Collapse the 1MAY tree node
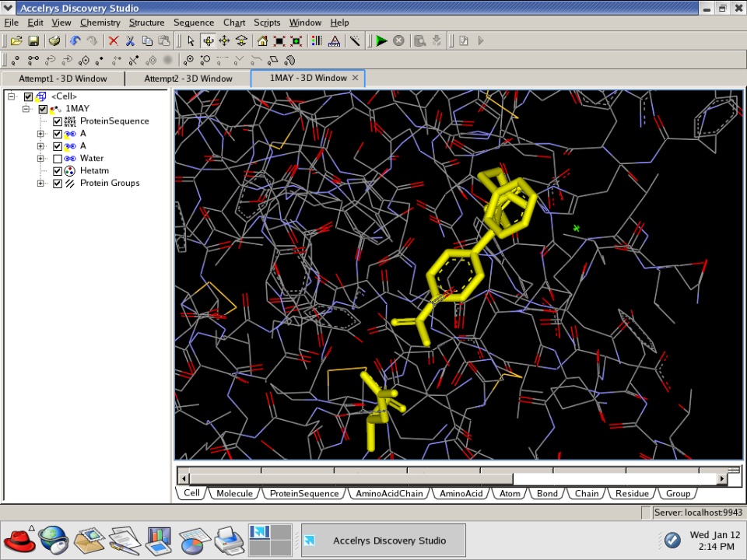The height and width of the screenshot is (560, 747). pos(26,109)
